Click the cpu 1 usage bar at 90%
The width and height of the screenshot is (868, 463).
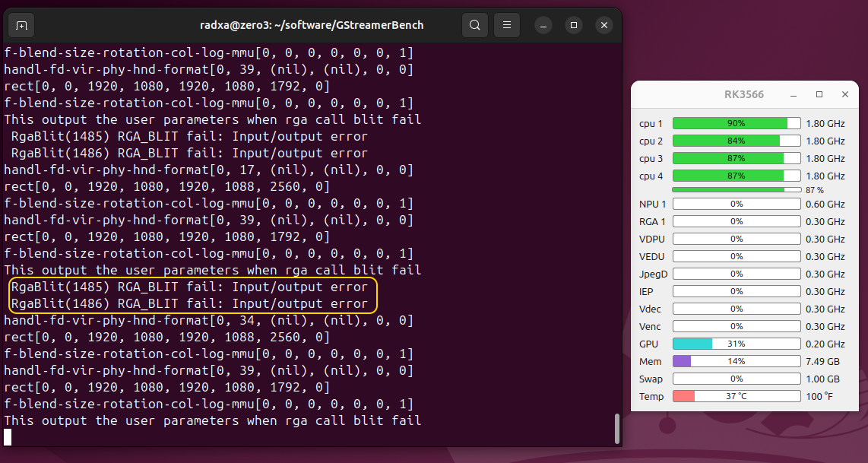(x=737, y=123)
